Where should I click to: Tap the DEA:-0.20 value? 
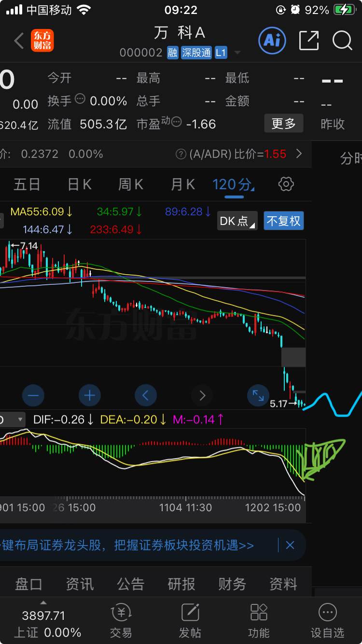pos(134,420)
